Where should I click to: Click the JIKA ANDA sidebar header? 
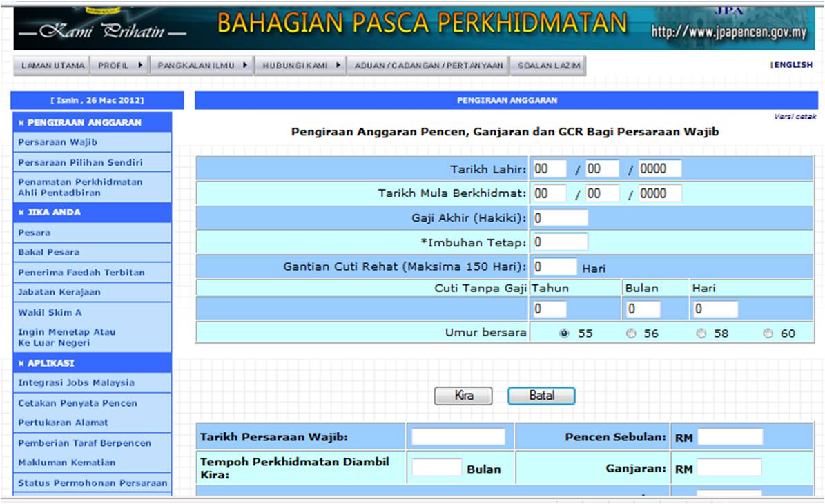(x=92, y=213)
